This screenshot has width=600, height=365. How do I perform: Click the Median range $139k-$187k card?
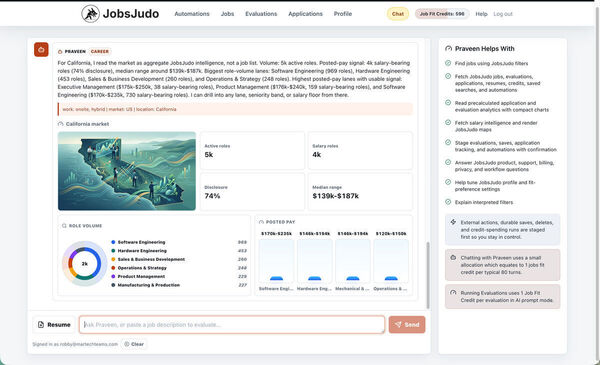point(360,192)
